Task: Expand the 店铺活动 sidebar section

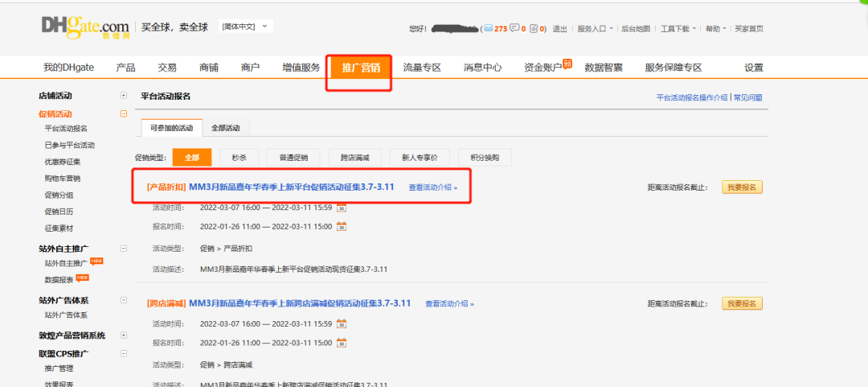Action: (x=124, y=96)
